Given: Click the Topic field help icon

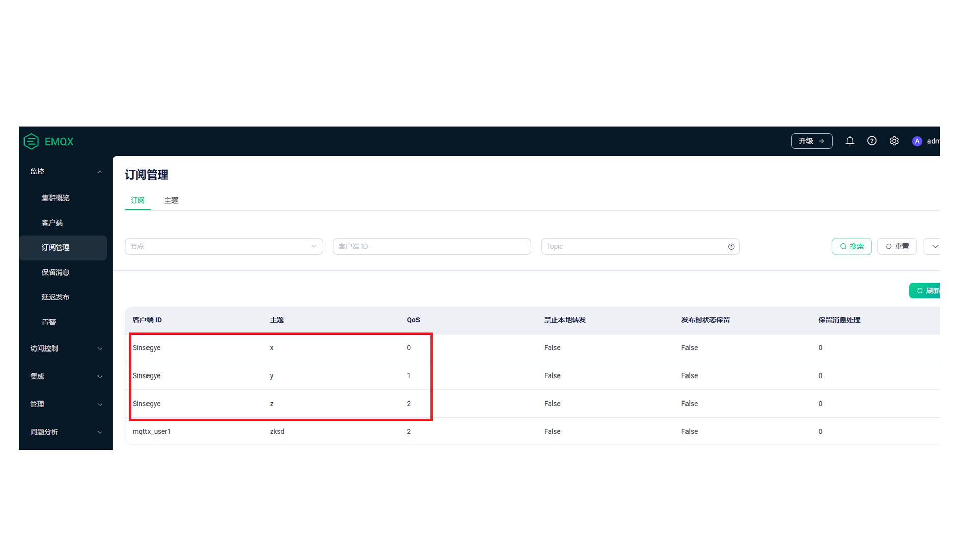Looking at the screenshot, I should click(731, 247).
